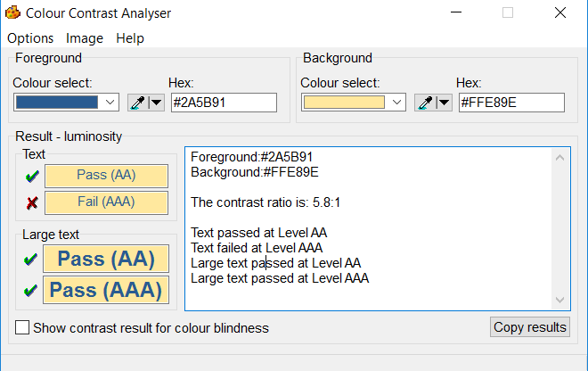The width and height of the screenshot is (588, 371).
Task: Click the foreground Hex input field
Action: coord(224,103)
